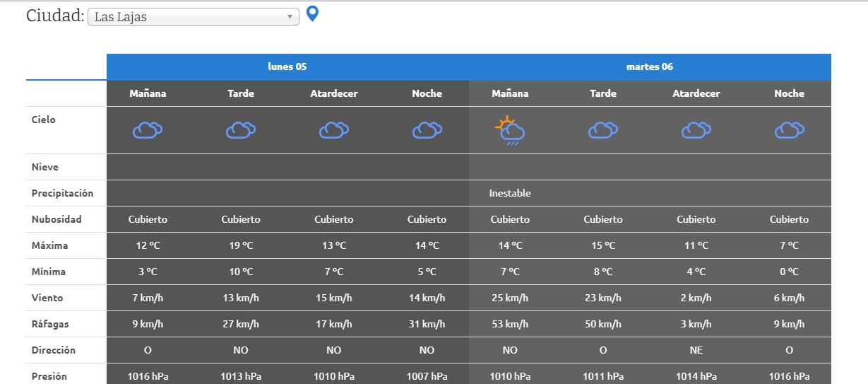Click cloud icon for lunes Tarde

pos(241,130)
